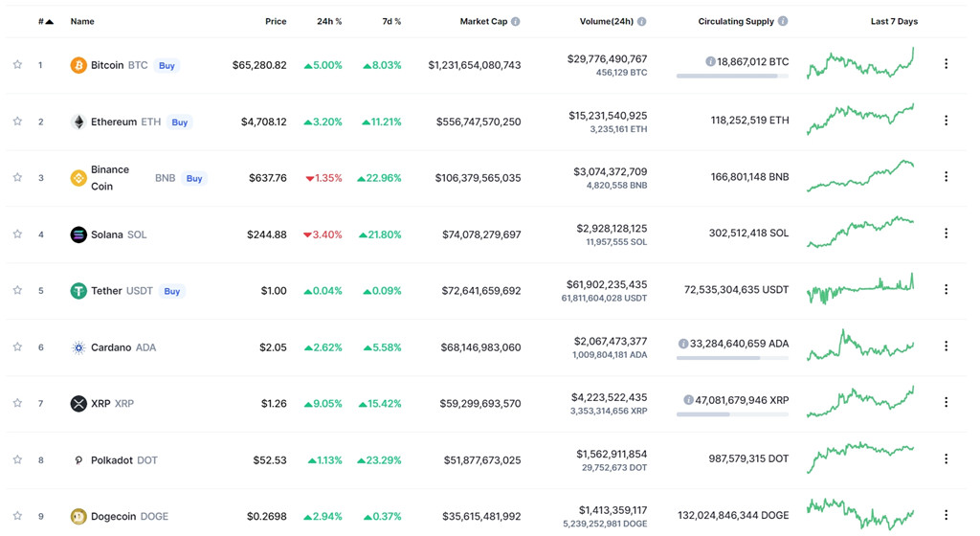980x536 pixels.
Task: Click the Buy button next to Bitcoin
Action: (x=167, y=66)
